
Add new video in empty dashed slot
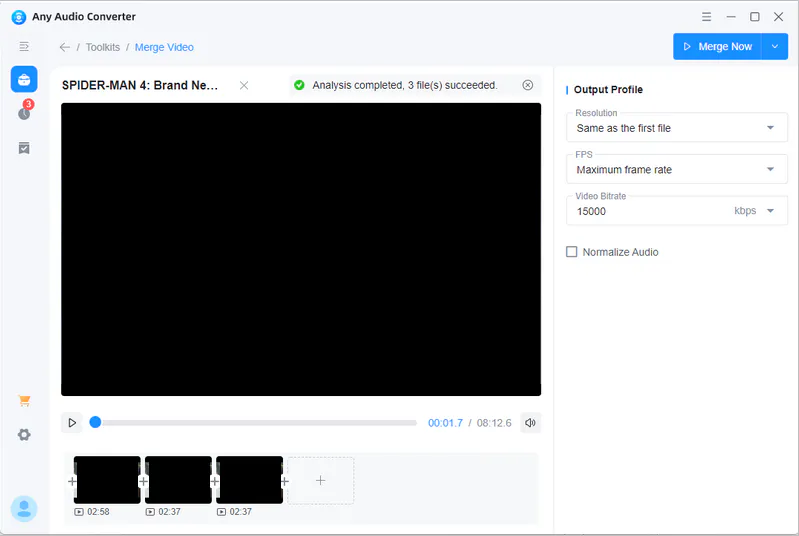321,480
